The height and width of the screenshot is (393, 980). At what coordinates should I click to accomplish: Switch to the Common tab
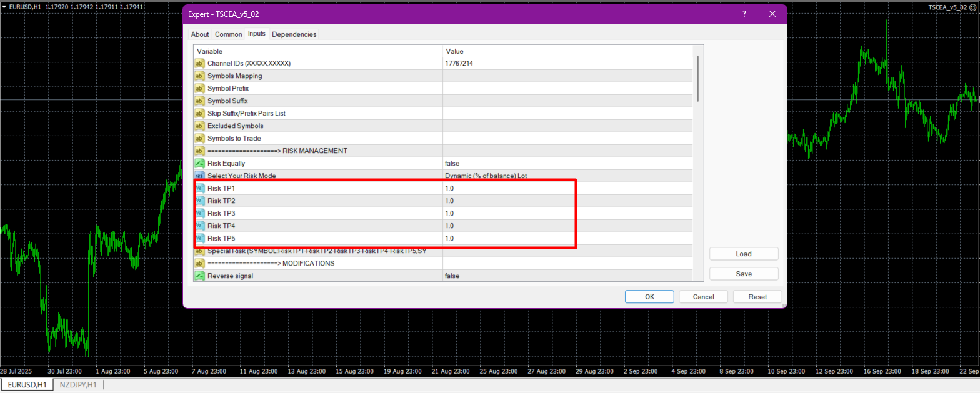[x=228, y=34]
